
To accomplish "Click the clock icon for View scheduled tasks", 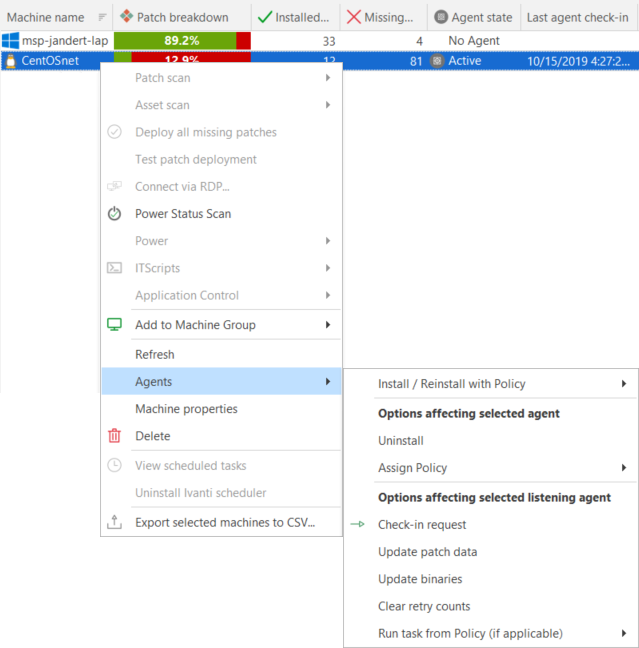I will click(114, 465).
